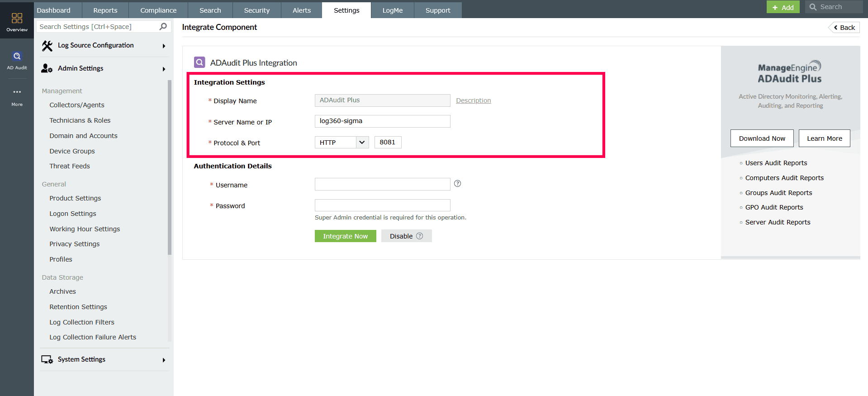
Task: Open the LogMe tab
Action: [393, 10]
